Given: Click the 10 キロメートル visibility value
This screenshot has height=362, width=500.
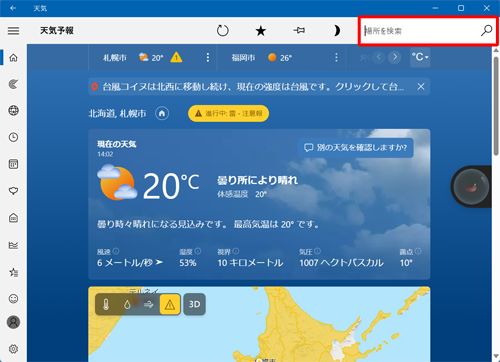Looking at the screenshot, I should point(250,263).
